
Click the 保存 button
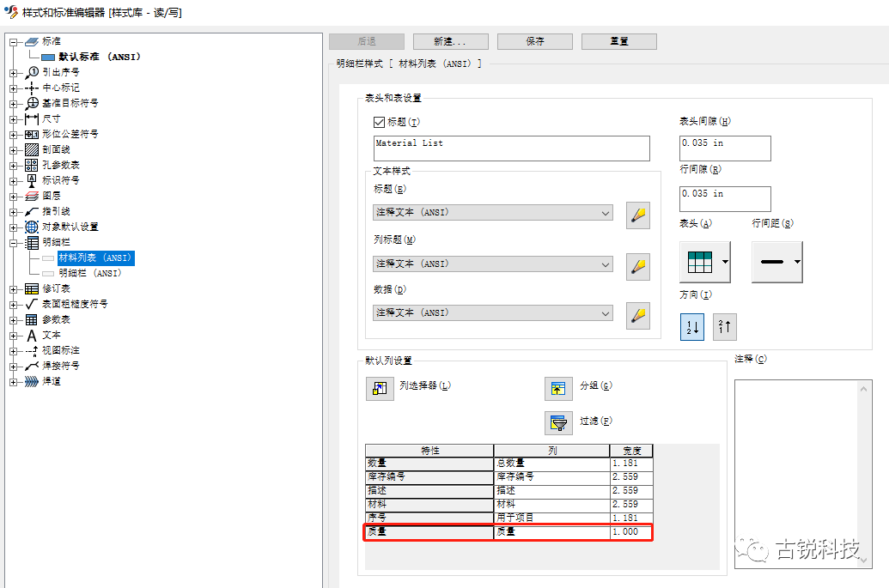[535, 41]
